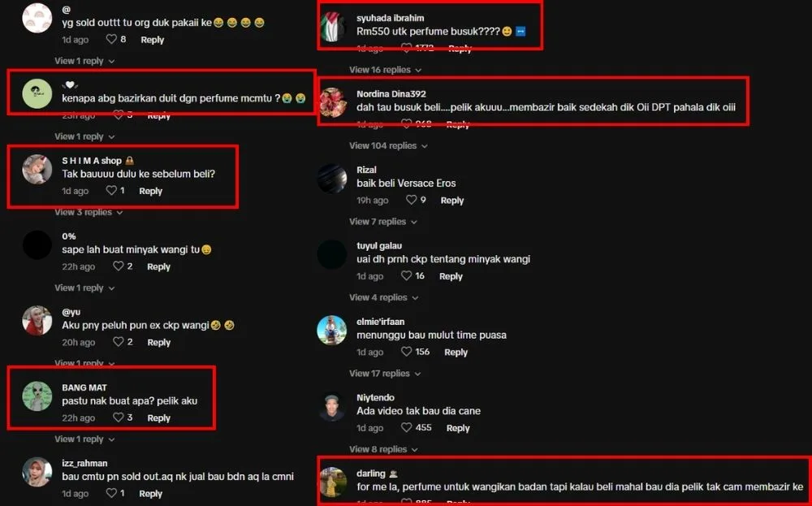Screen dimensions: 812x506
Task: Like BANG MAT's comment
Action: click(119, 417)
